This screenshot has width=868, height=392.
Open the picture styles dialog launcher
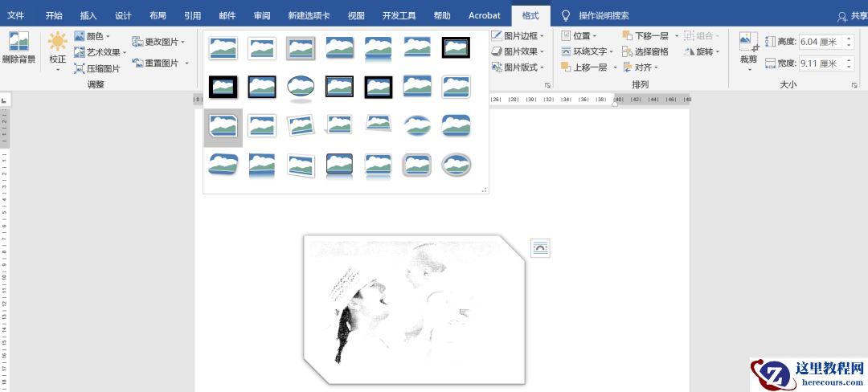tap(547, 85)
